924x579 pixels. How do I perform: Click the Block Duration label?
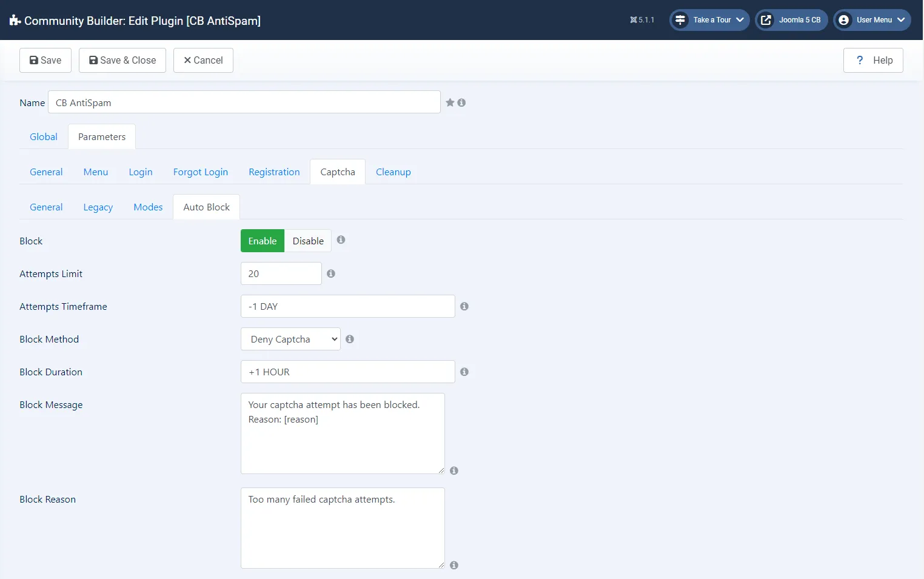pos(51,372)
